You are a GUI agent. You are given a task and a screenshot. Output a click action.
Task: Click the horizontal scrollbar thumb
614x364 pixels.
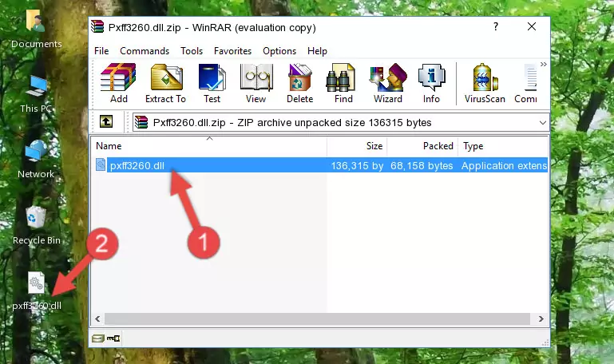(317, 318)
